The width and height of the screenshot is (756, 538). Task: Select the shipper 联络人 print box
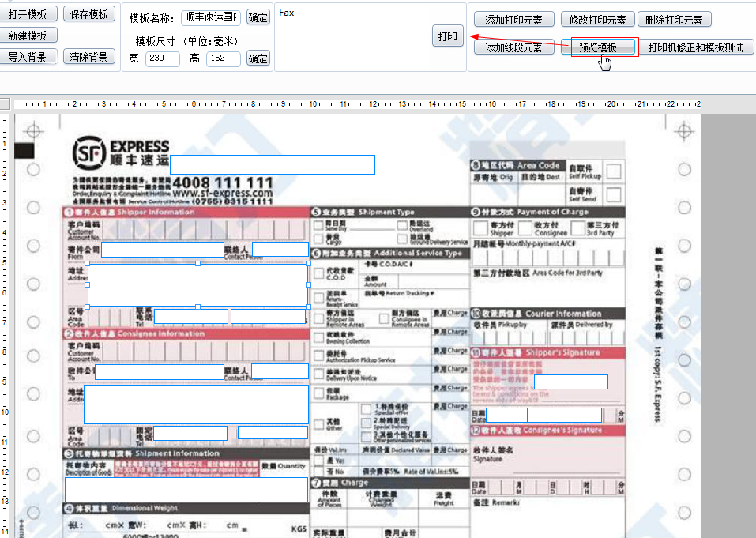tap(280, 249)
